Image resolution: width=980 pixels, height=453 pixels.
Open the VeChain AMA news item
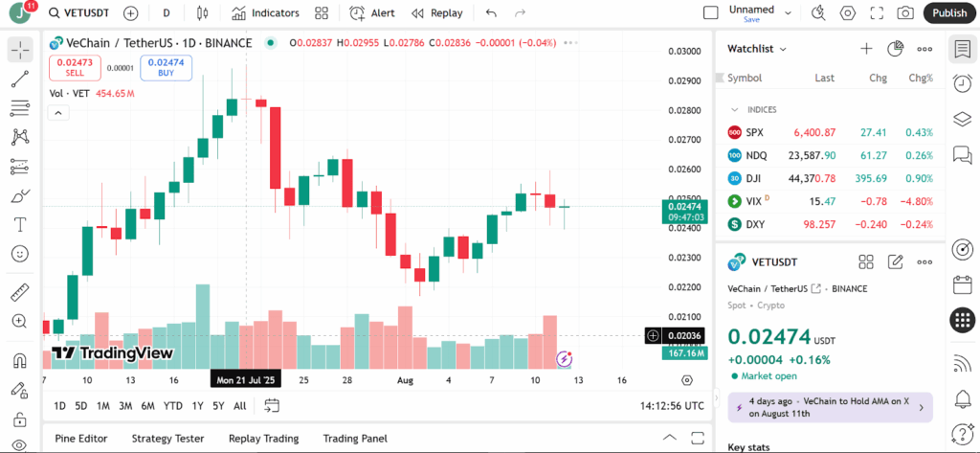click(830, 407)
